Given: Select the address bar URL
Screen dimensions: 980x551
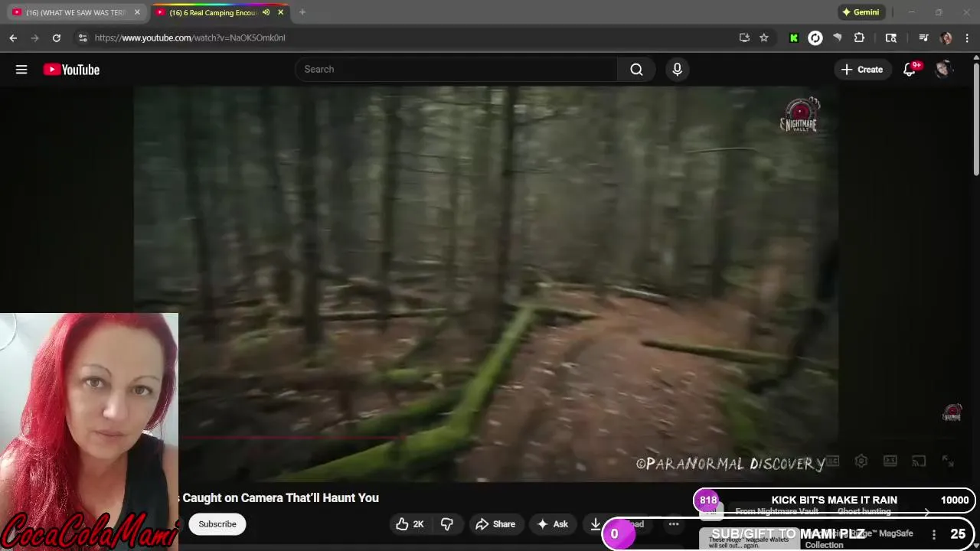Looking at the screenshot, I should [x=190, y=37].
